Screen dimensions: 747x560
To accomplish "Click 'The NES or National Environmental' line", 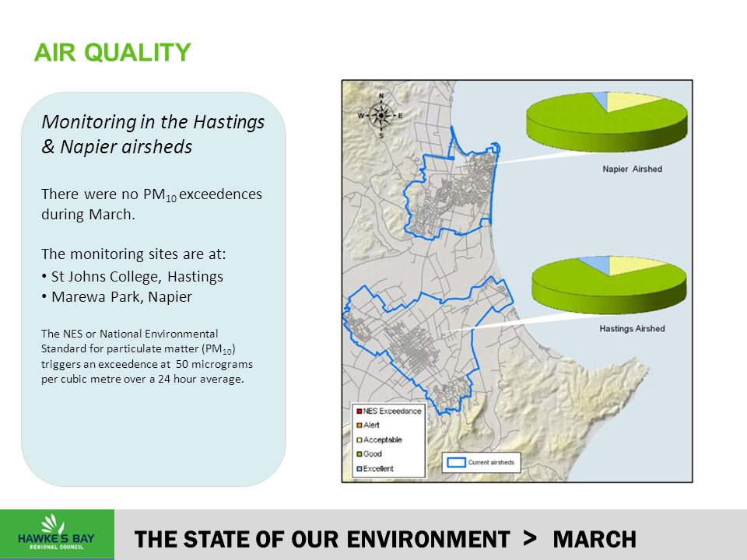I will coord(130,334).
